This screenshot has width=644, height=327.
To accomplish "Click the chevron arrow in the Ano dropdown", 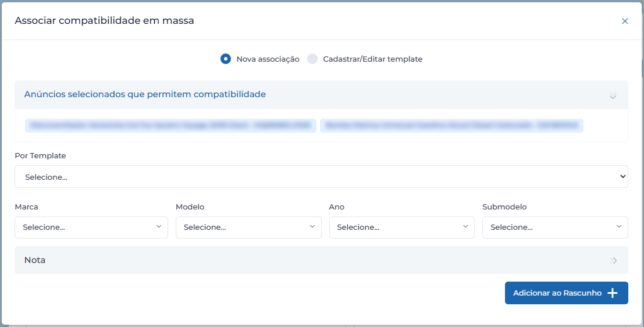I will [x=465, y=227].
